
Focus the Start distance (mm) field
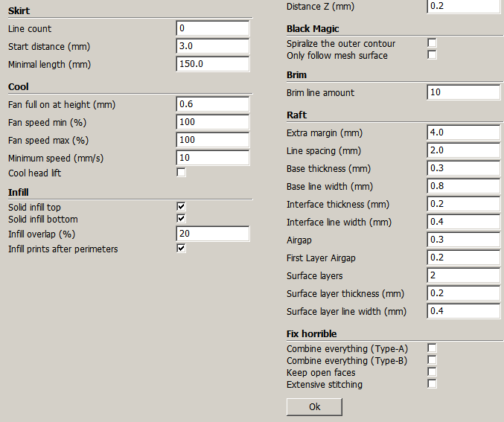(212, 46)
